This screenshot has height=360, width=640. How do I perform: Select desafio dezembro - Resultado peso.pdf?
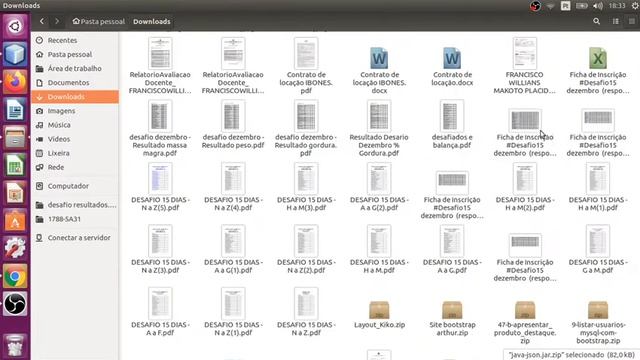(x=233, y=124)
